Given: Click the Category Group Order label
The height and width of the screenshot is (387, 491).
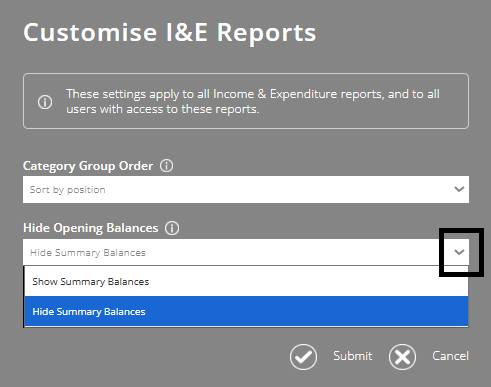Looking at the screenshot, I should pos(88,166).
